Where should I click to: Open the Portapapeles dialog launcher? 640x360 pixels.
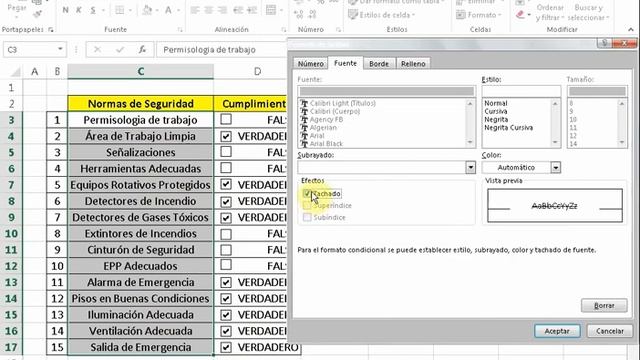click(51, 29)
